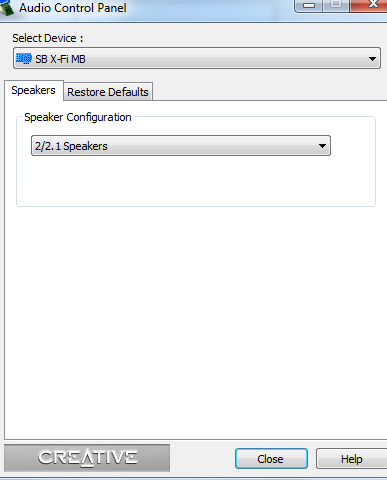This screenshot has width=387, height=480.
Task: Click the Creative logo banner
Action: click(x=87, y=458)
